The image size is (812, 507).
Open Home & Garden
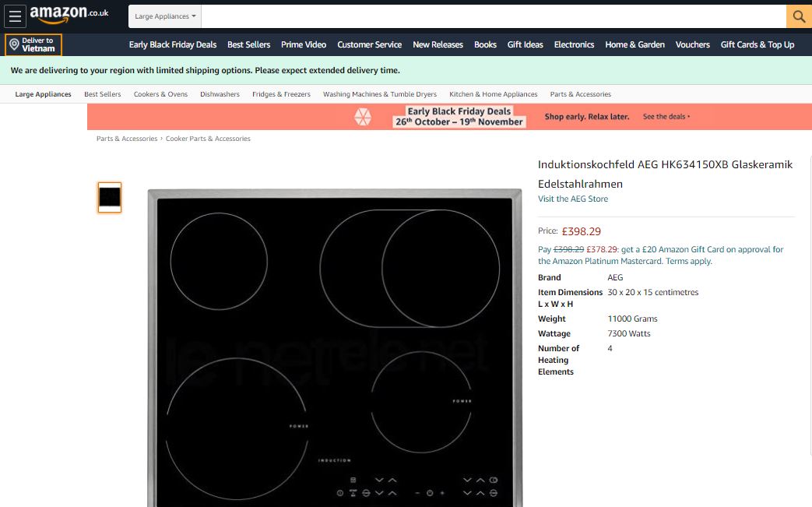[x=635, y=44]
